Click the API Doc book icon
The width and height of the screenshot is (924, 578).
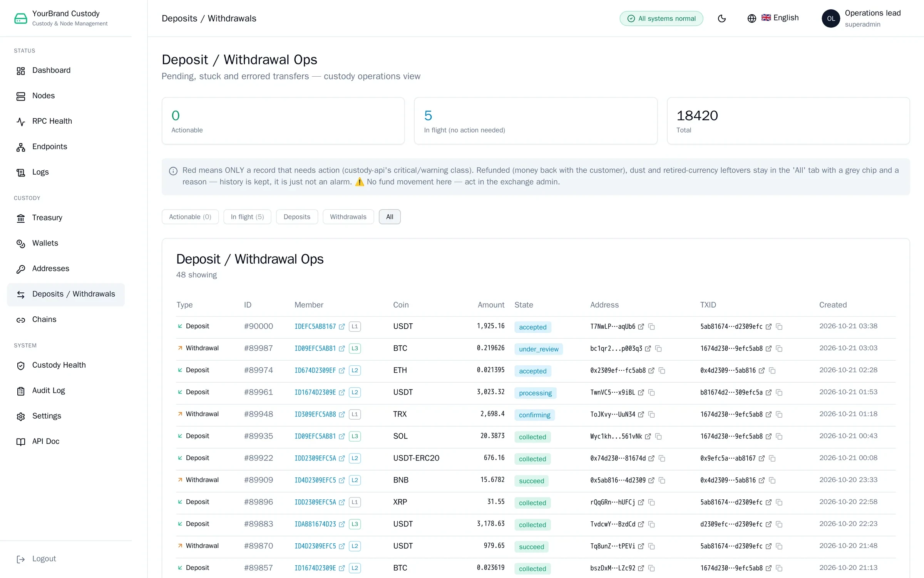21,442
